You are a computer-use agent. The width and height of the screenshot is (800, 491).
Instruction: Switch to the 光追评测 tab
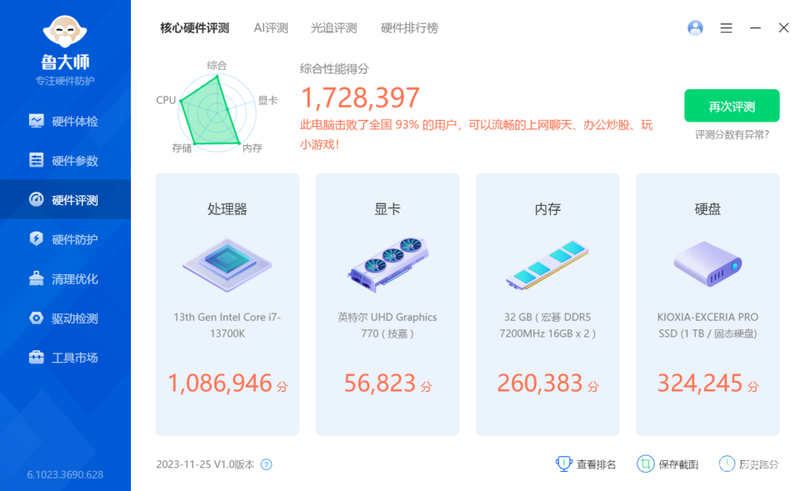point(334,28)
